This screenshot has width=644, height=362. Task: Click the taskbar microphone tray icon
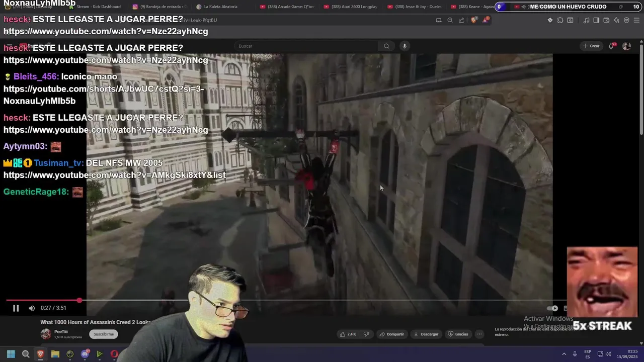point(575,354)
